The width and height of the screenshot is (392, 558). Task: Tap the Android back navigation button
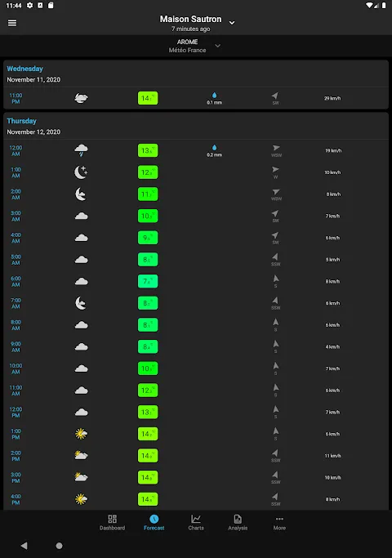point(24,546)
